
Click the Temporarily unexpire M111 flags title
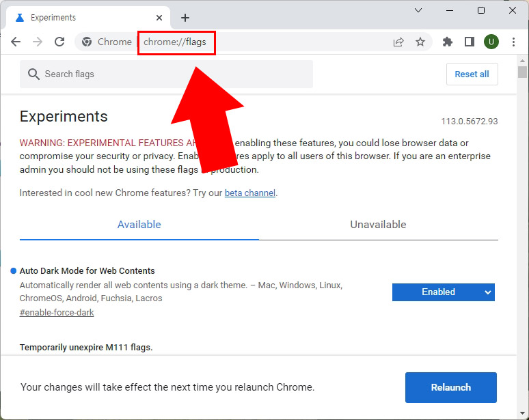point(86,347)
